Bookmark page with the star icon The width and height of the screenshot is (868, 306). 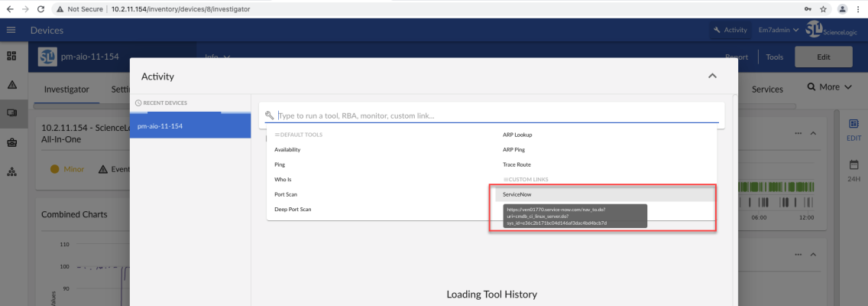(x=824, y=8)
